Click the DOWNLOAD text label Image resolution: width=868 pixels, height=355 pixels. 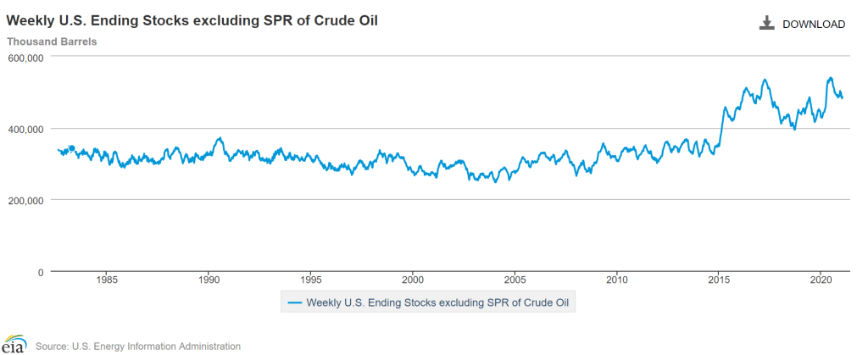pyautogui.click(x=813, y=24)
